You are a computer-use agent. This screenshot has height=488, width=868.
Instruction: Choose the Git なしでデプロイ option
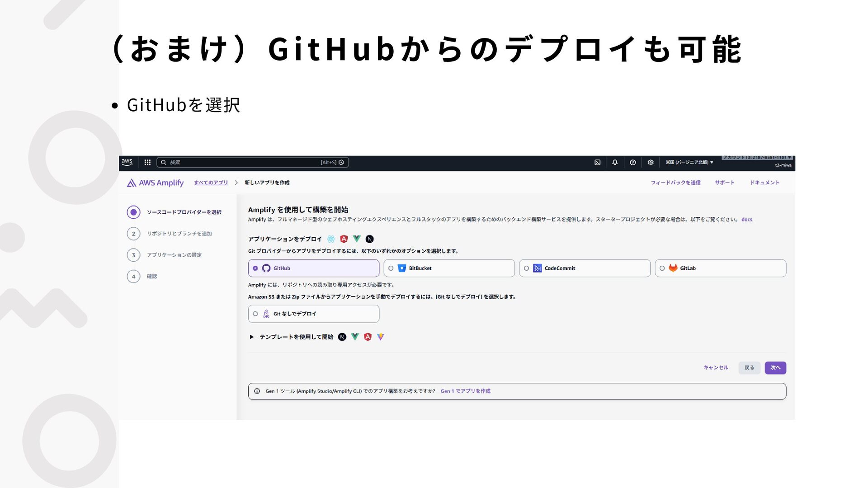point(255,314)
